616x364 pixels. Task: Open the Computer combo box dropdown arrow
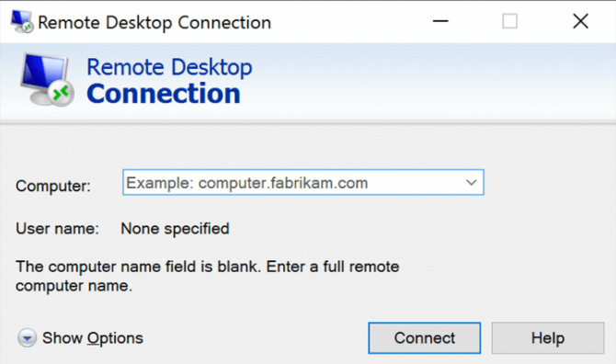471,183
